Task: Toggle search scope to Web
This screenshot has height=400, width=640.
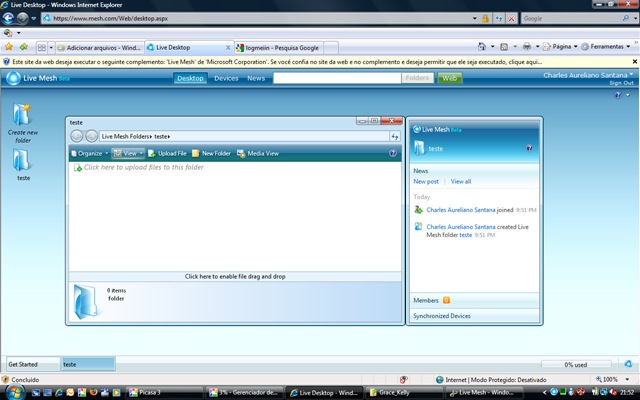Action: point(451,78)
